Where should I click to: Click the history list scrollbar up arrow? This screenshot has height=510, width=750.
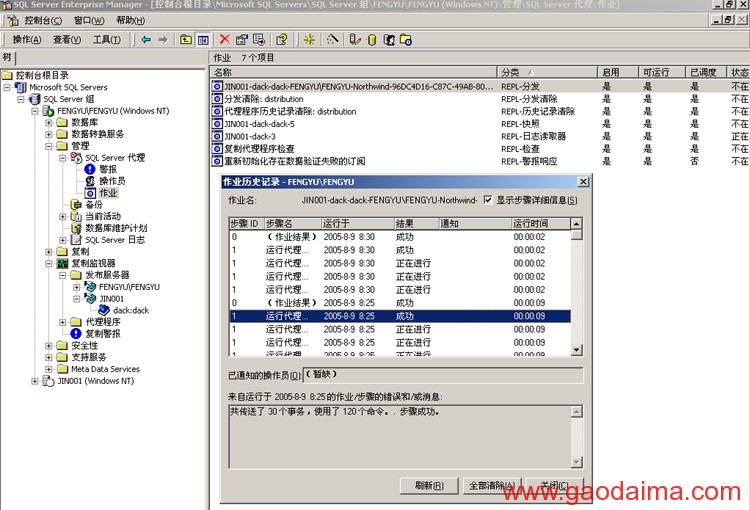(576, 223)
